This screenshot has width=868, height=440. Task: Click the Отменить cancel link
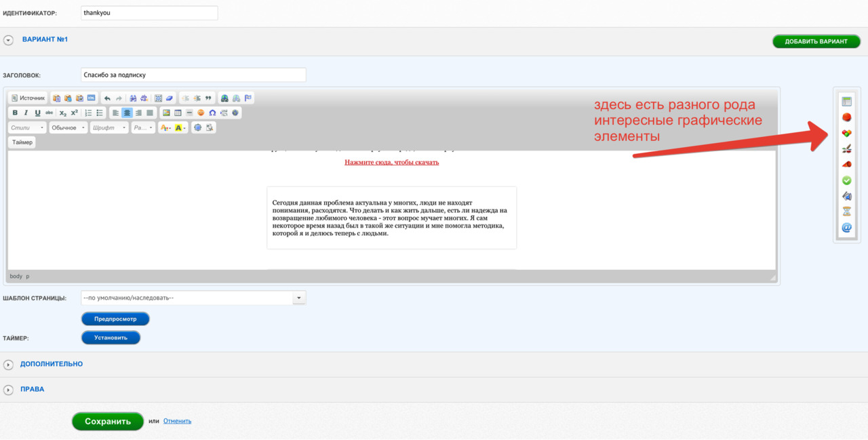coord(177,421)
